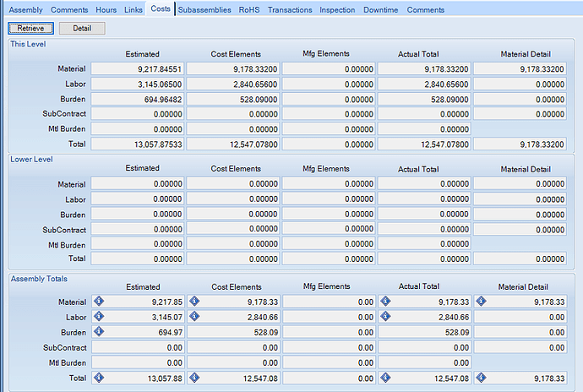Screen dimensions: 583x392
Task: Switch to the Assembly tab
Action: point(25,10)
